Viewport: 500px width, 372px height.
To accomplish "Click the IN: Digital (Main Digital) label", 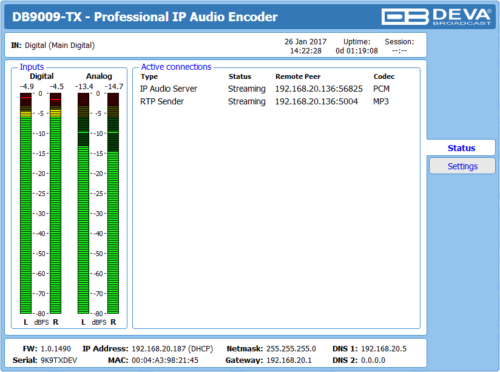I will click(53, 45).
